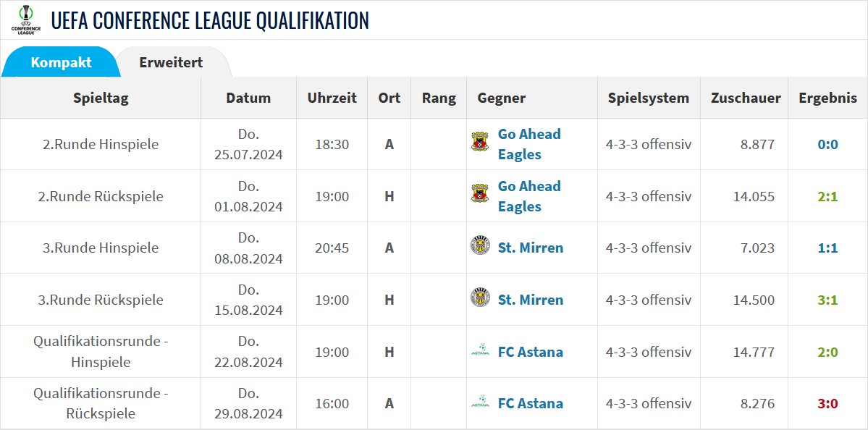Open FC Astana link for home match
The width and height of the screenshot is (868, 430).
coord(530,352)
